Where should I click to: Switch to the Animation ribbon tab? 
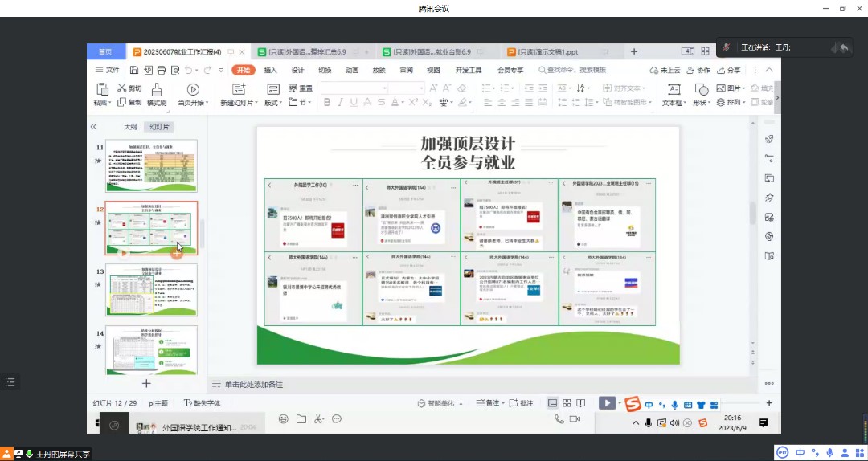tap(352, 71)
